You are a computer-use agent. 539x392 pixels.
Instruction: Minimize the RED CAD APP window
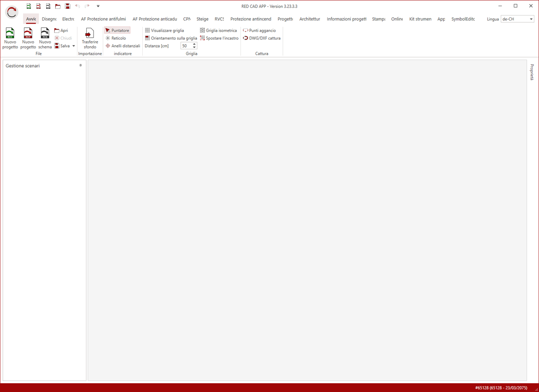[500, 6]
